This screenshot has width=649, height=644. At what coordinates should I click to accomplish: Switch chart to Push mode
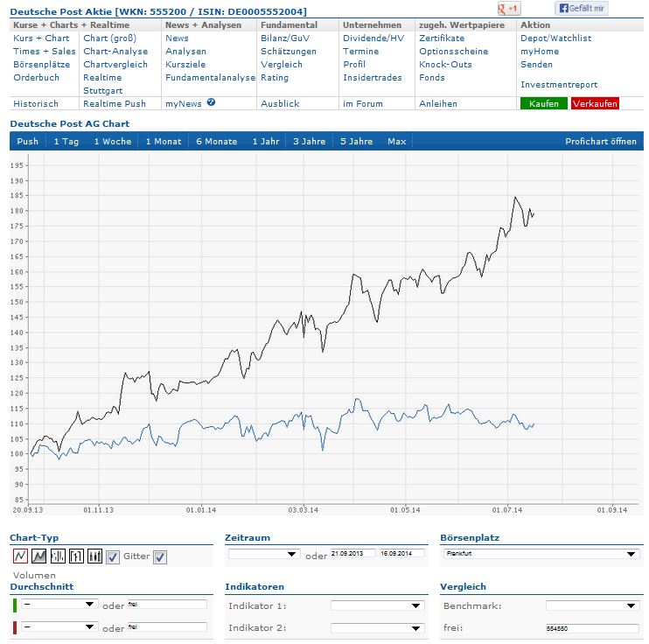coord(28,141)
